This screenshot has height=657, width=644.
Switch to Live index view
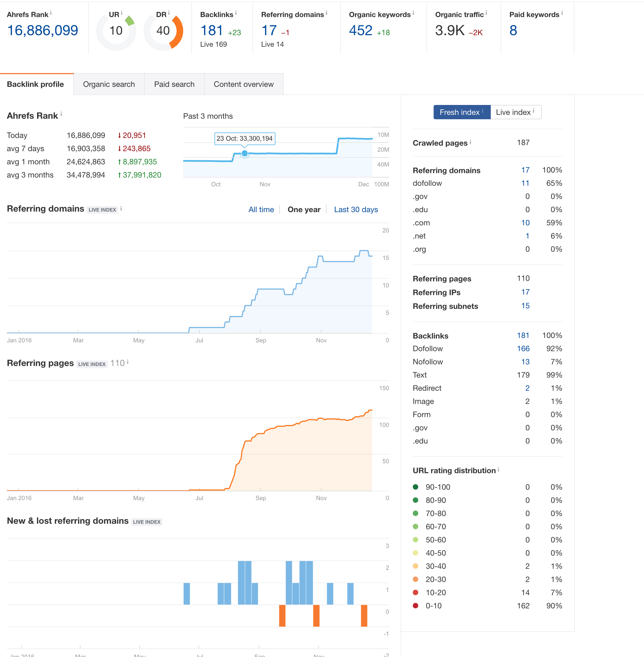(516, 112)
